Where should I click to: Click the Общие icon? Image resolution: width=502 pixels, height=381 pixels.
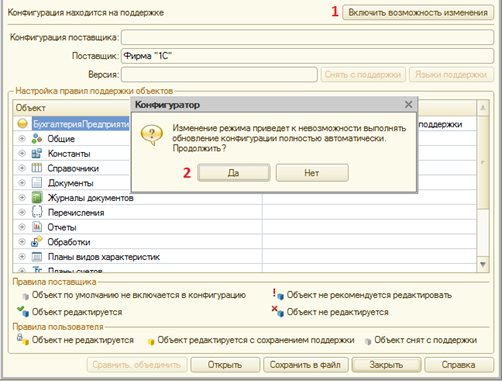click(37, 138)
